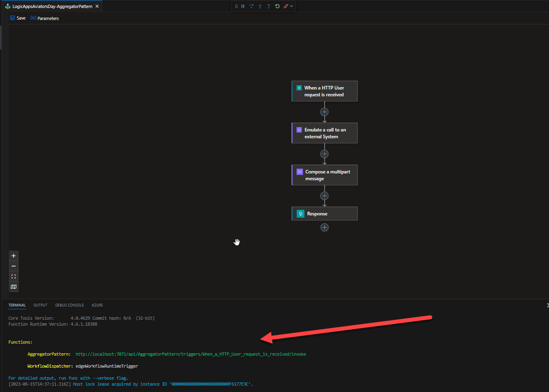Add a new step after Response
Viewport: 549px width, 392px height.
(324, 227)
